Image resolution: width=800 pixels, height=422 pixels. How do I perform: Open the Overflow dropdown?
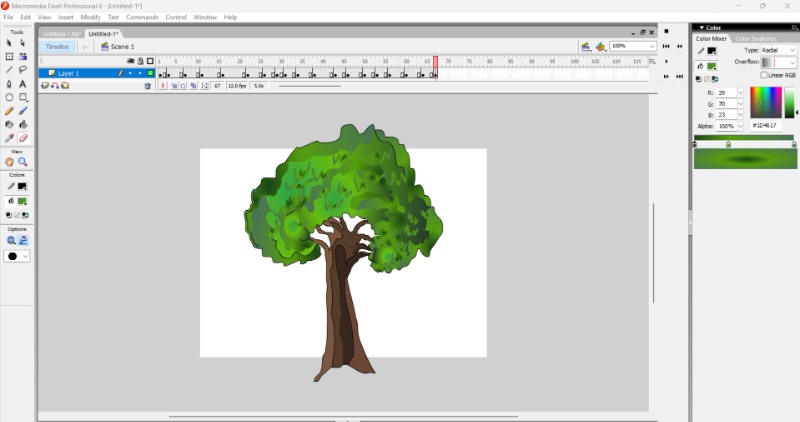[779, 62]
